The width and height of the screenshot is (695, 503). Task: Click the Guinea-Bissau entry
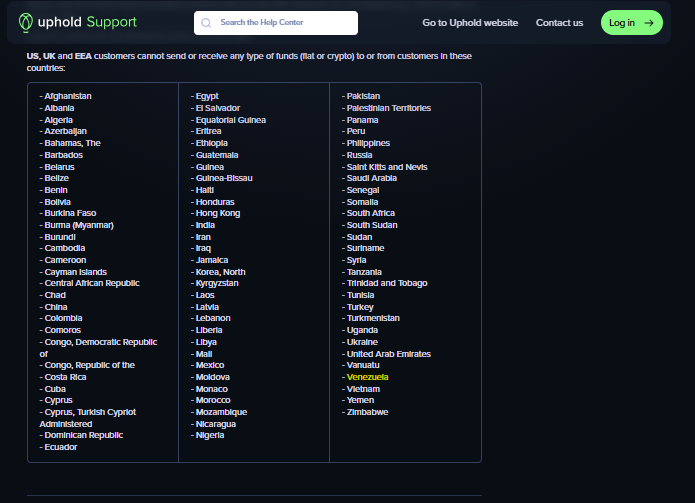224,178
